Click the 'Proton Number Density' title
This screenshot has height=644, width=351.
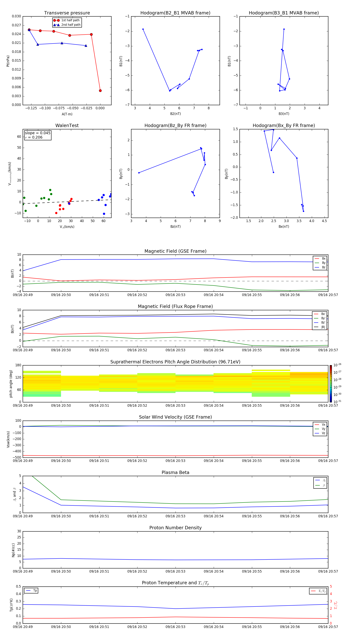[175, 528]
